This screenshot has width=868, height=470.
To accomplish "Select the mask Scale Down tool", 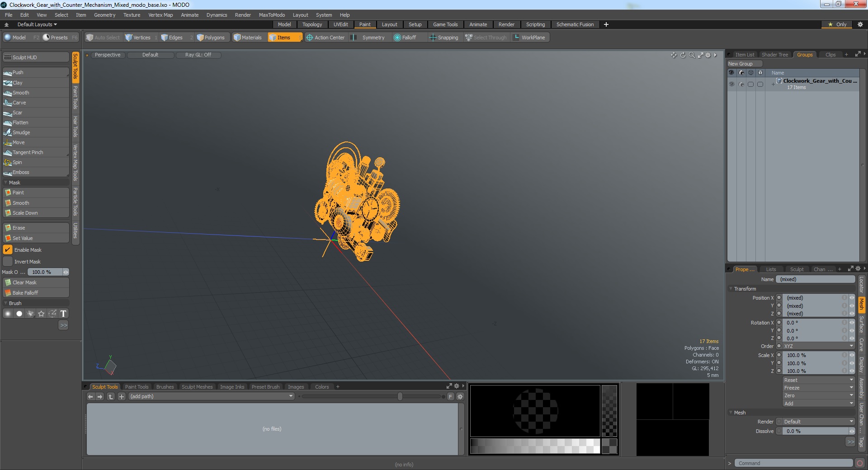I will (x=35, y=213).
